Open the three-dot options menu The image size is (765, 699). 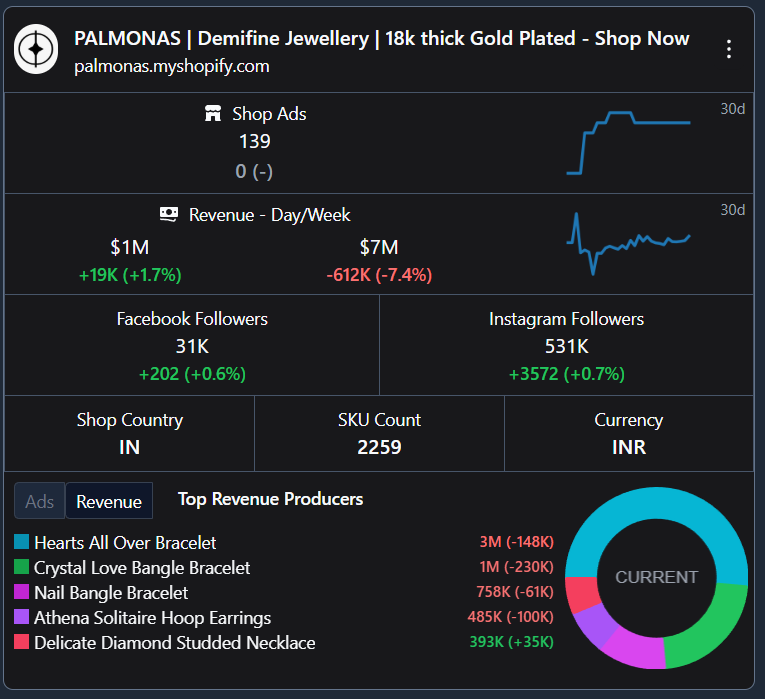coord(728,49)
